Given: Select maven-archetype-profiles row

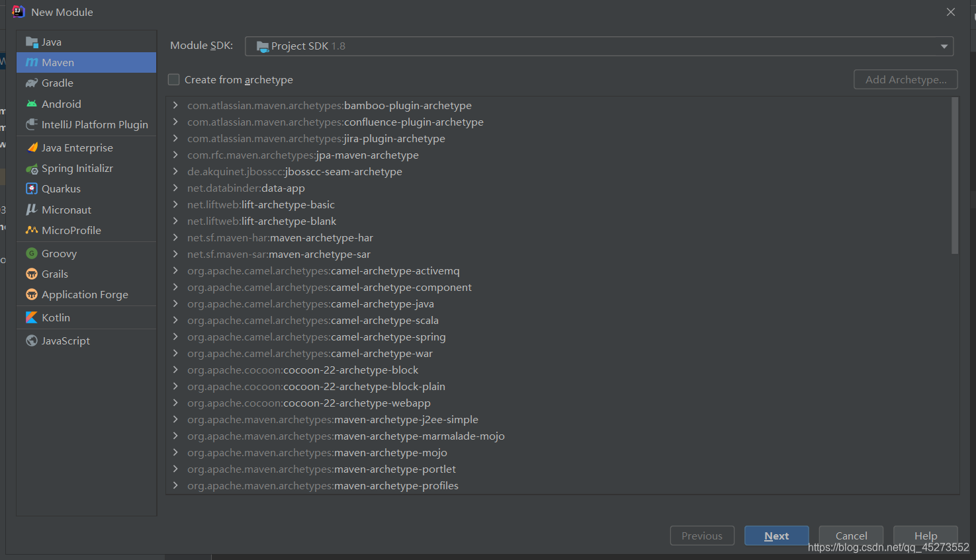Looking at the screenshot, I should [558, 485].
